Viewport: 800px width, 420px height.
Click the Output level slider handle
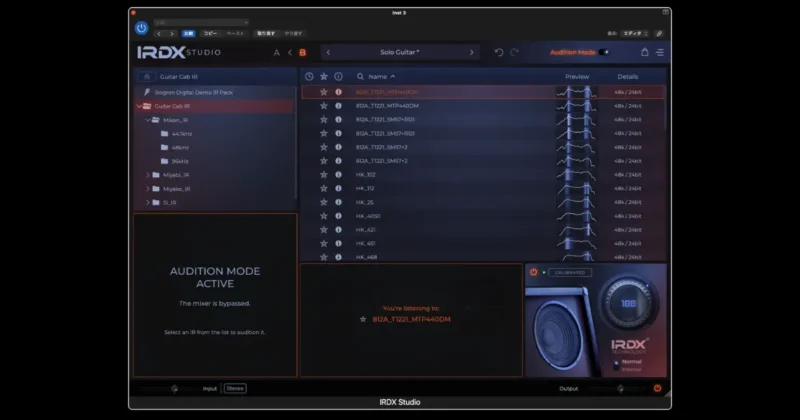tap(620, 389)
